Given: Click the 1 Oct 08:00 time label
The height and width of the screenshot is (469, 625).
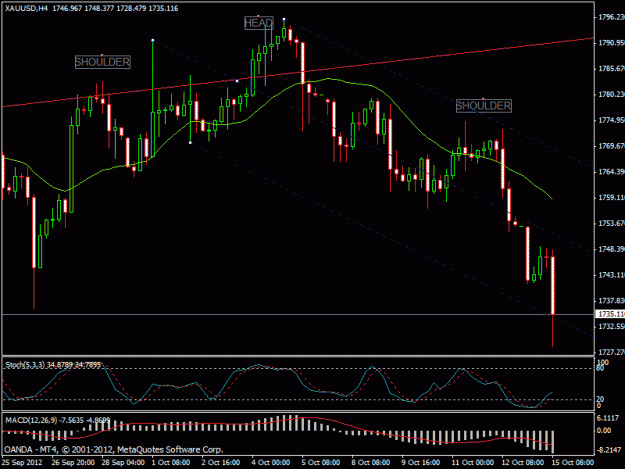Looking at the screenshot, I should (171, 462).
